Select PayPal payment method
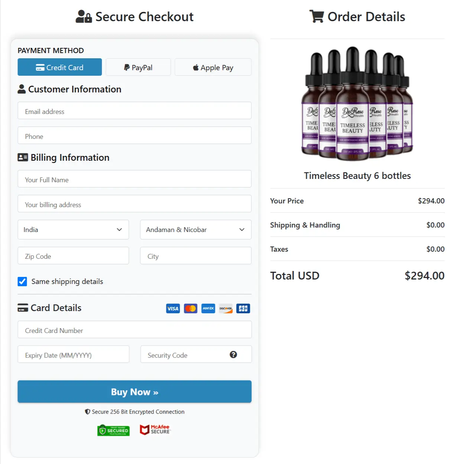Image resolution: width=476 pixels, height=464 pixels. pos(138,67)
